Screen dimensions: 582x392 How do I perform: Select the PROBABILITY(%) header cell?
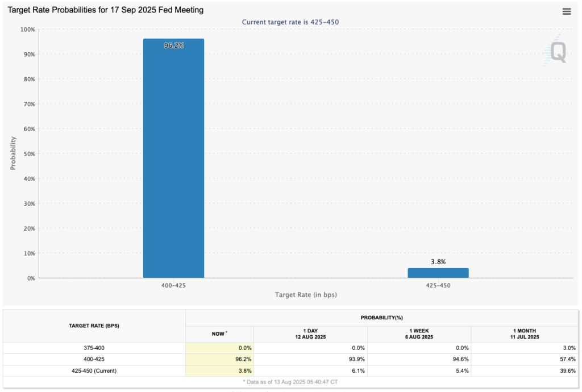(383, 318)
